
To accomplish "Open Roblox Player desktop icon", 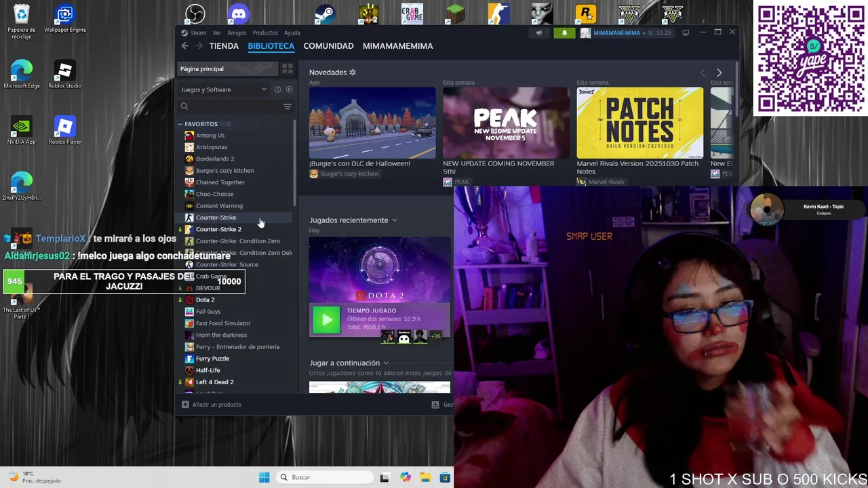I will (x=65, y=131).
